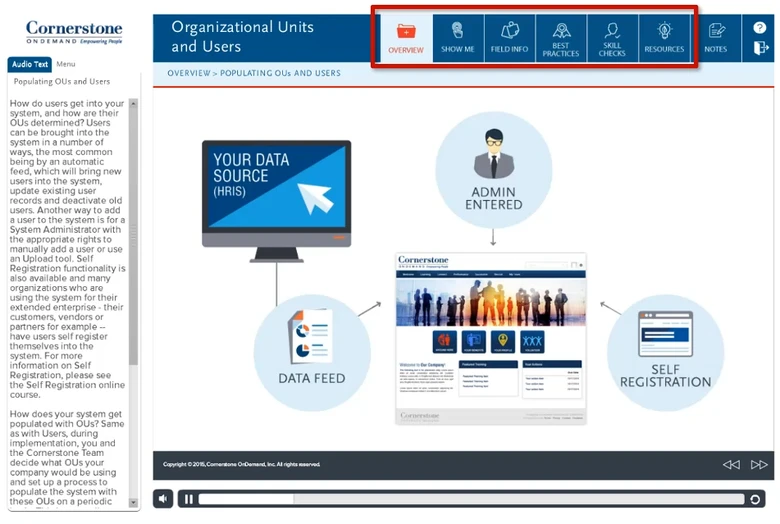Click the help question mark icon
Image resolution: width=780 pixels, height=524 pixels.
tap(759, 27)
